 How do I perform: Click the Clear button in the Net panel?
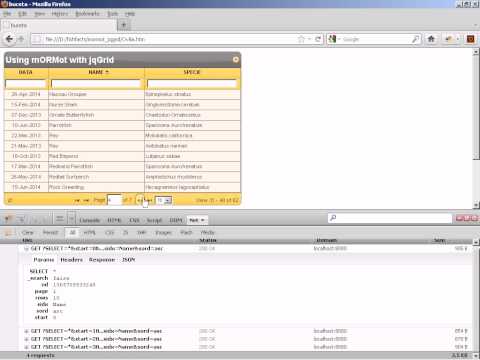28,233
